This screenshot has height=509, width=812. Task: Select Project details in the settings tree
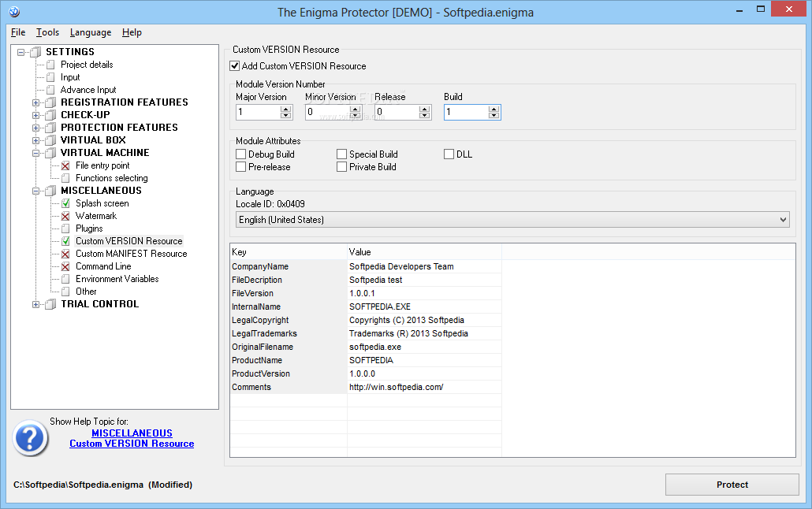point(87,65)
